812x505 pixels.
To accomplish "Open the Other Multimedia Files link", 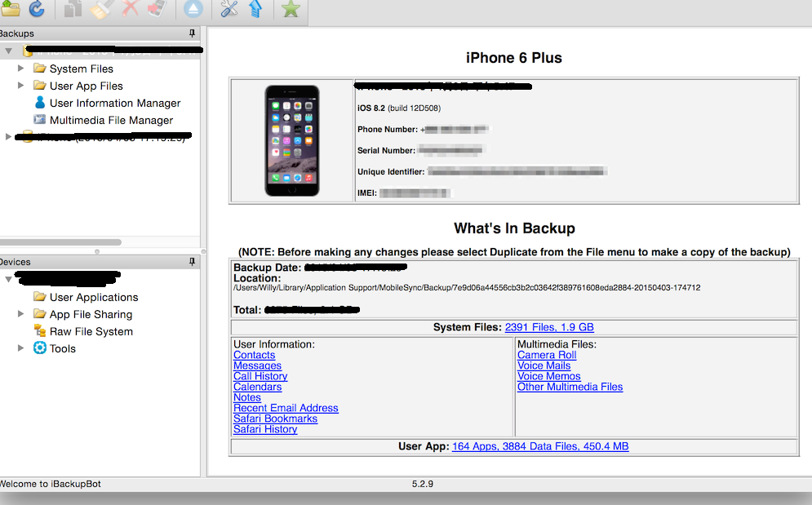I will (570, 387).
